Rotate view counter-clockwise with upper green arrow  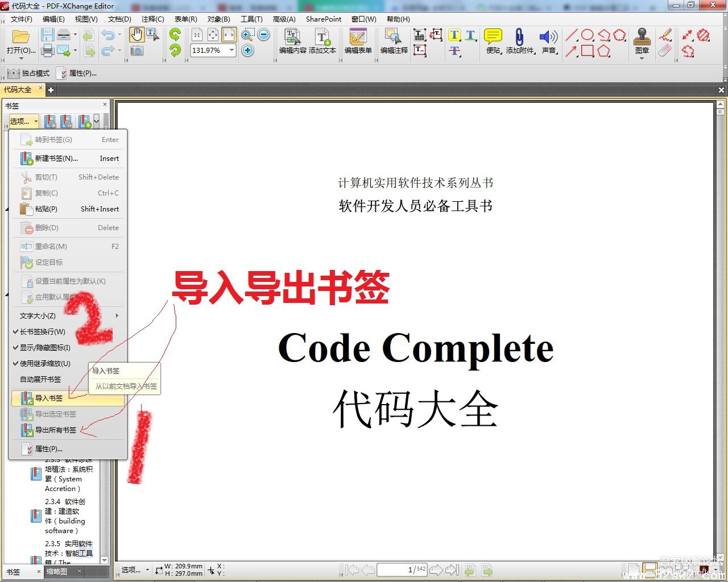[175, 35]
